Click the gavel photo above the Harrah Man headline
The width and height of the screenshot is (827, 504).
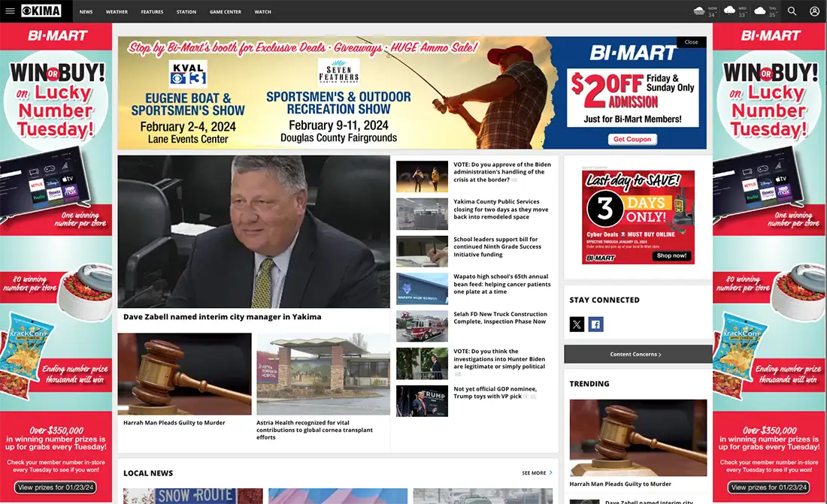(185, 374)
